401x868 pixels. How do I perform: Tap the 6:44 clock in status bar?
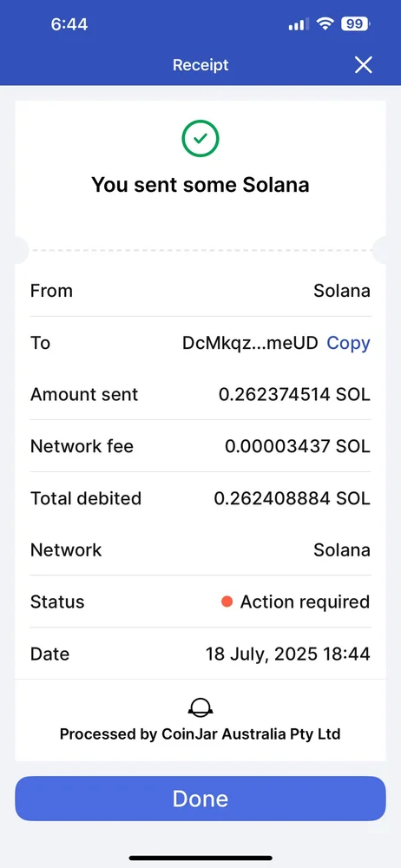point(69,24)
